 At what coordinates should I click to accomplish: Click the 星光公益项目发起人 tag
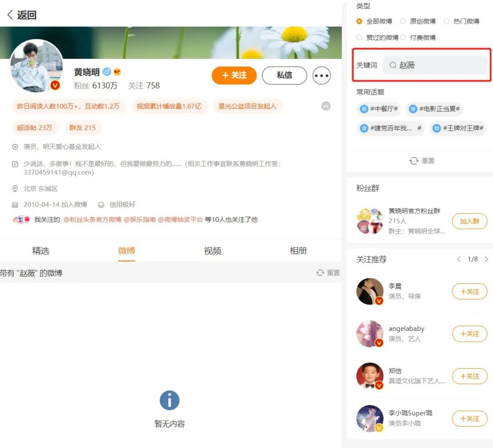click(x=247, y=106)
